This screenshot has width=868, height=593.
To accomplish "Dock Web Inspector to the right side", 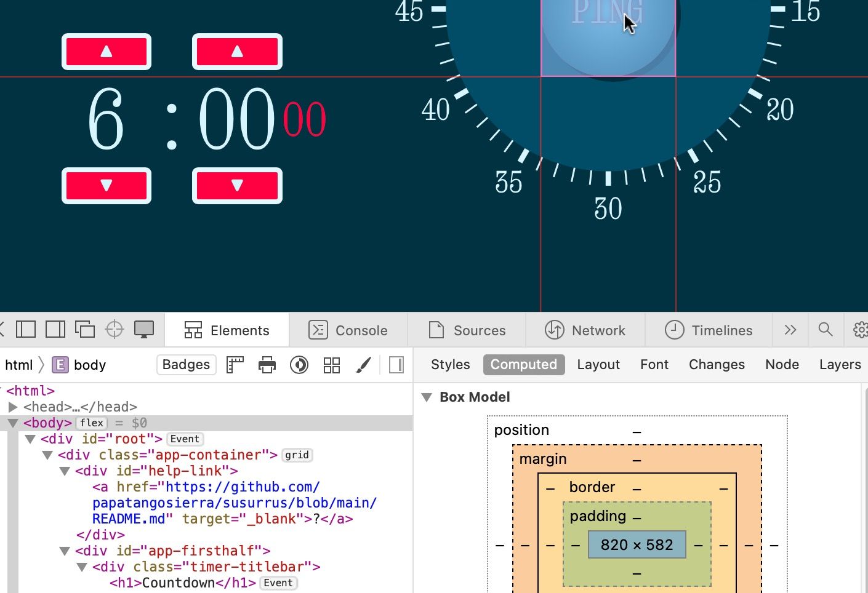I will [x=55, y=330].
